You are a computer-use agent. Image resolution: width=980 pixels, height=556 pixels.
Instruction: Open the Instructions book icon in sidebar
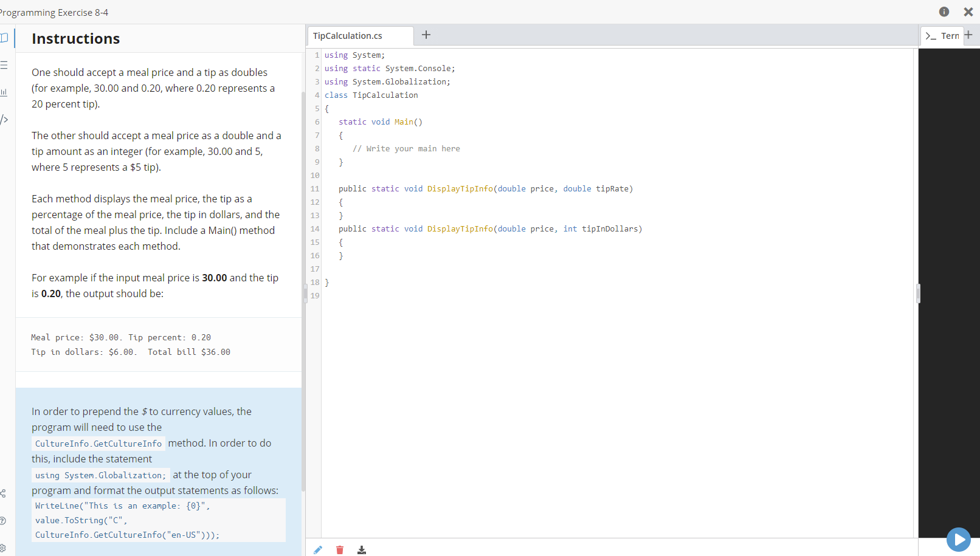(5, 38)
